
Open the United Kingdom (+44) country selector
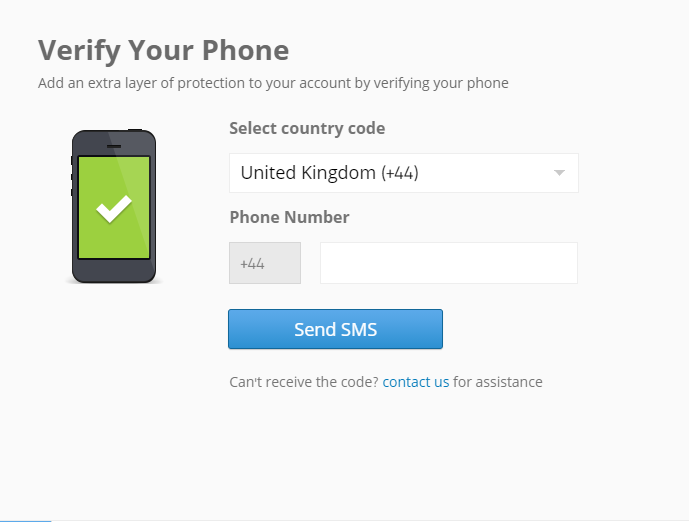(403, 173)
